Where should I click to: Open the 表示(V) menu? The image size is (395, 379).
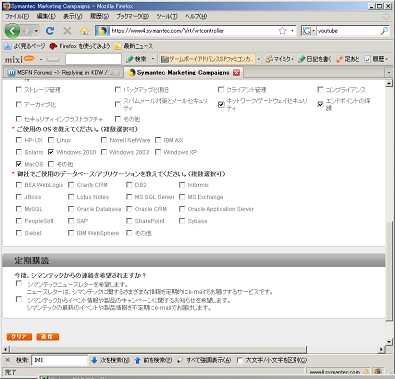[73, 16]
